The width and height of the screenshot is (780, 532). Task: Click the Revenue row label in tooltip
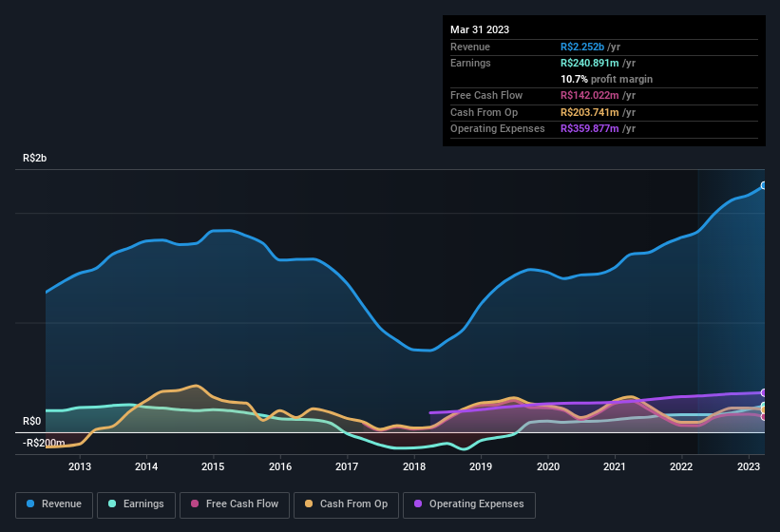point(470,47)
